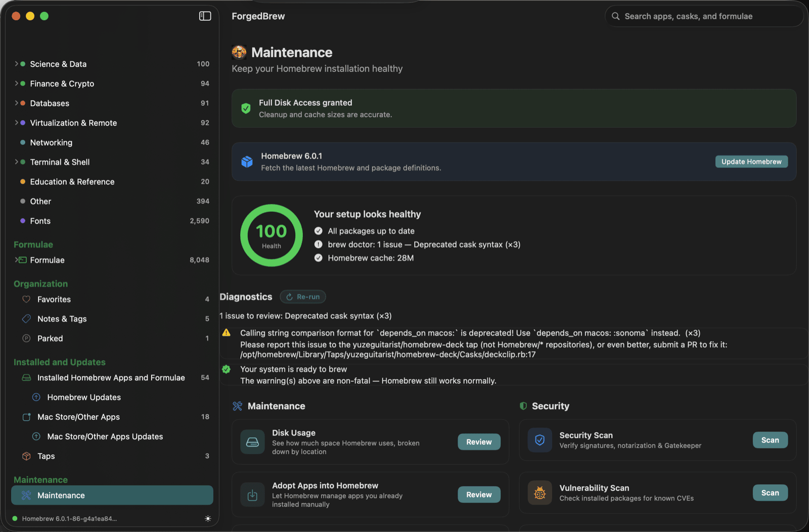Click the brew doctor exclamation status icon
This screenshot has height=532, width=809.
pos(318,244)
